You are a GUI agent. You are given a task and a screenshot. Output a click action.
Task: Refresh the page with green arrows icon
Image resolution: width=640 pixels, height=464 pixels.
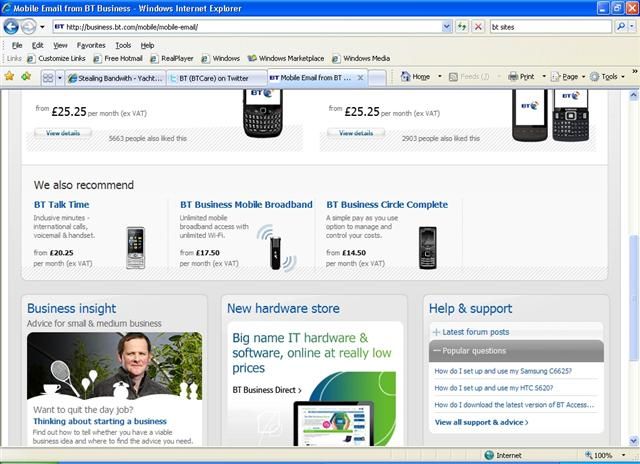click(462, 27)
